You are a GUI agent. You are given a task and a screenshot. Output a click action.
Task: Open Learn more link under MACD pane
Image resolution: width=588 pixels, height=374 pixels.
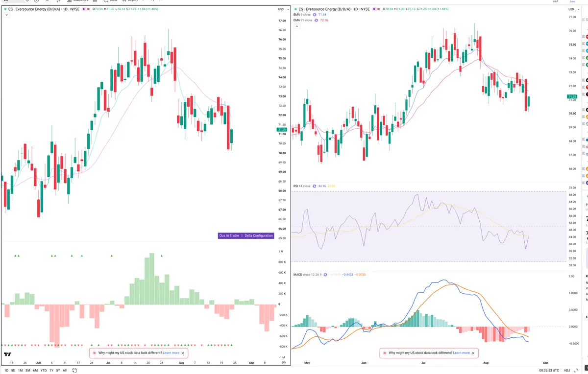(461, 352)
